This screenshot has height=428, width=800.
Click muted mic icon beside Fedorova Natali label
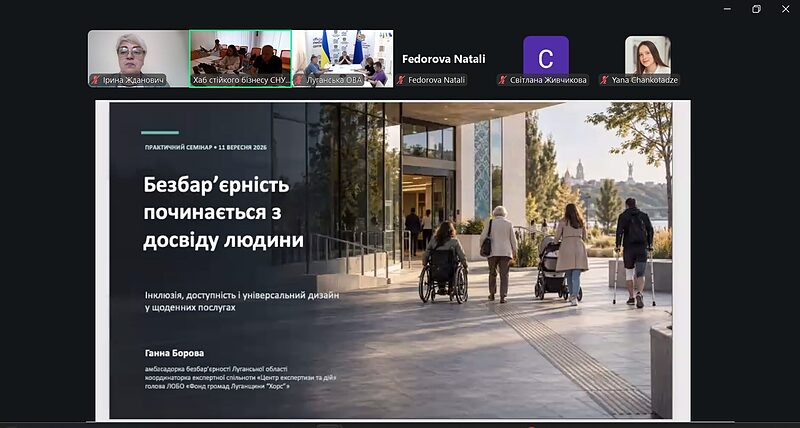point(401,80)
